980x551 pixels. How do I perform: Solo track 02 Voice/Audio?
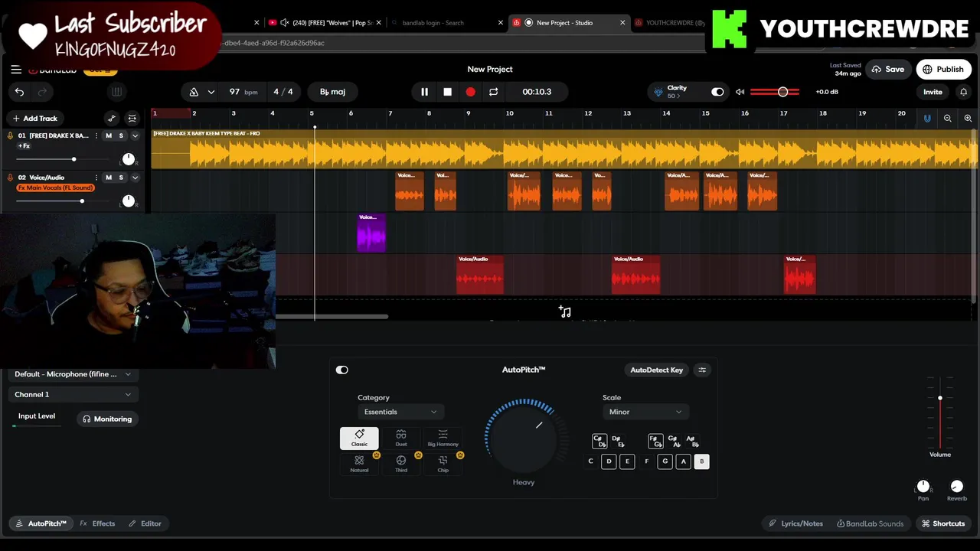[x=121, y=178]
